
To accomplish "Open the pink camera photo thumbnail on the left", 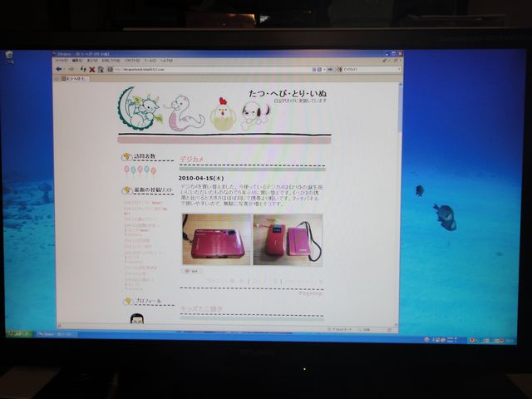I will point(216,240).
